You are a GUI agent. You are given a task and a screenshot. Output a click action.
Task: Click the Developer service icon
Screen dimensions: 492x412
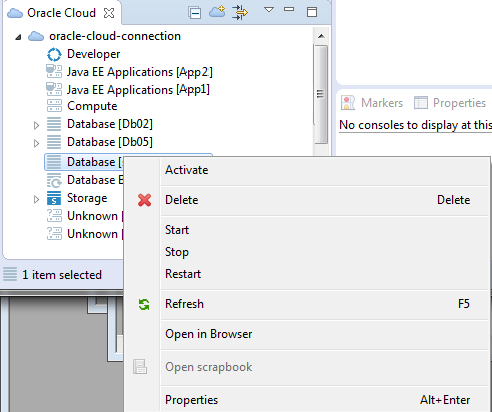(54, 54)
